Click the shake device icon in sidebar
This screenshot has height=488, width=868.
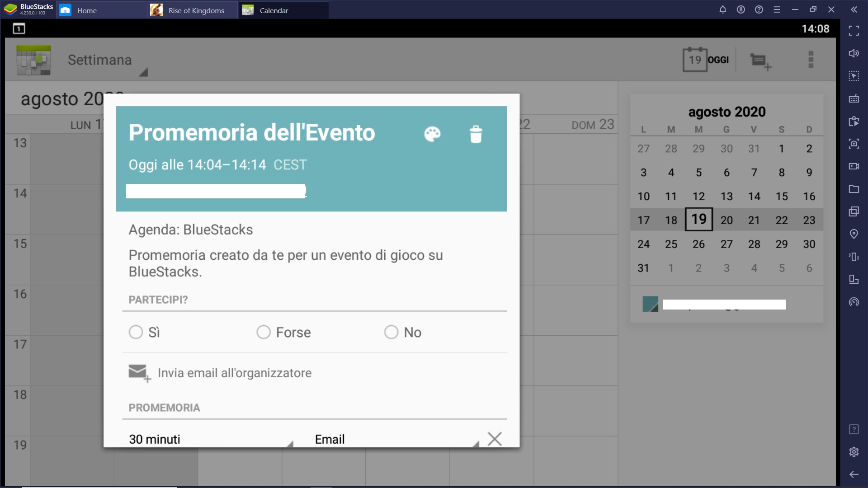click(854, 257)
